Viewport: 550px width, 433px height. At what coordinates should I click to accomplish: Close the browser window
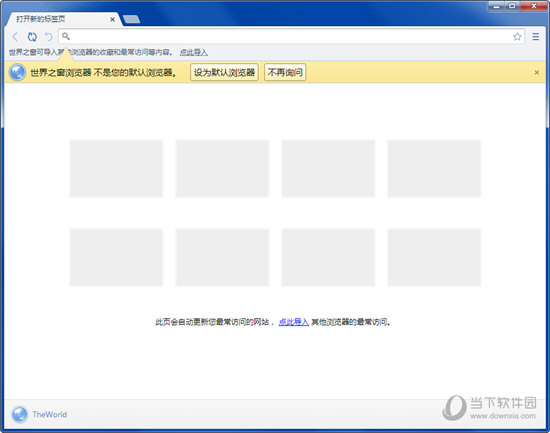point(534,6)
